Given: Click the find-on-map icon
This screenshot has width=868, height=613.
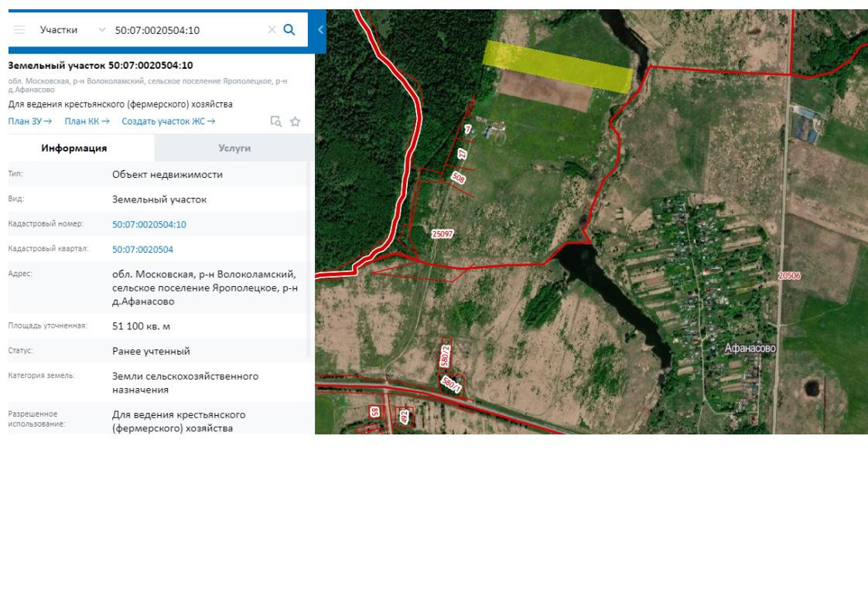Looking at the screenshot, I should pyautogui.click(x=275, y=121).
